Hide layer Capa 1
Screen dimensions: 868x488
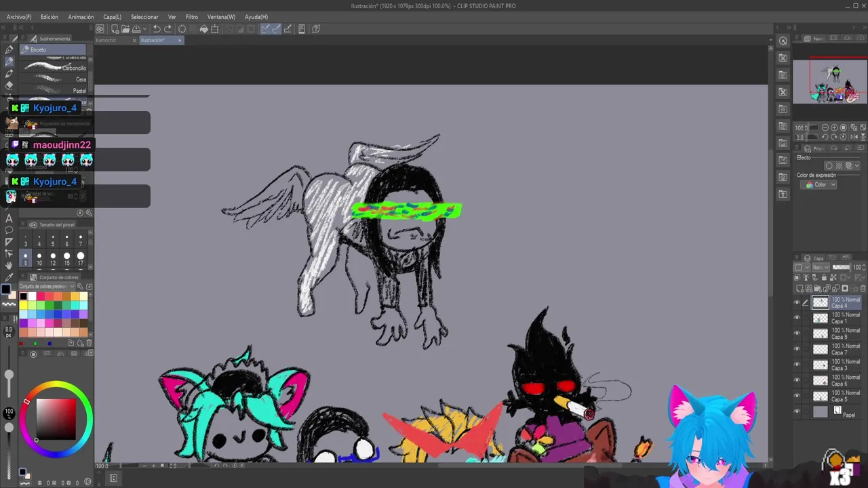click(x=797, y=318)
